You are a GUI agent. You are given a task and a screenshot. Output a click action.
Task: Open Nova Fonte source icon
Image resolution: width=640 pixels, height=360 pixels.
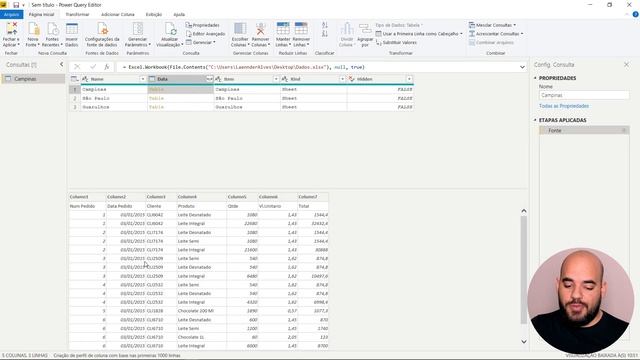33,29
